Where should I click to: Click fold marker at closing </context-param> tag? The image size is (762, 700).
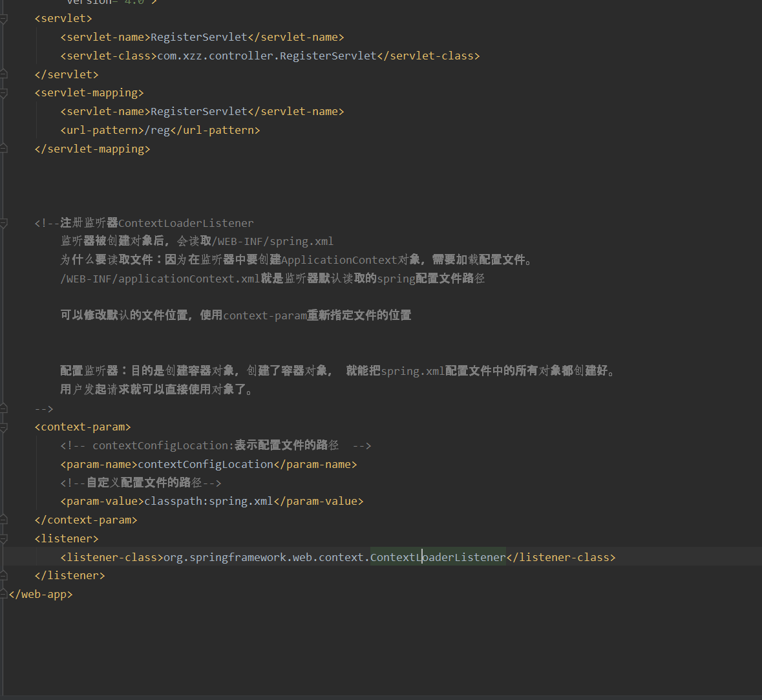click(3, 520)
